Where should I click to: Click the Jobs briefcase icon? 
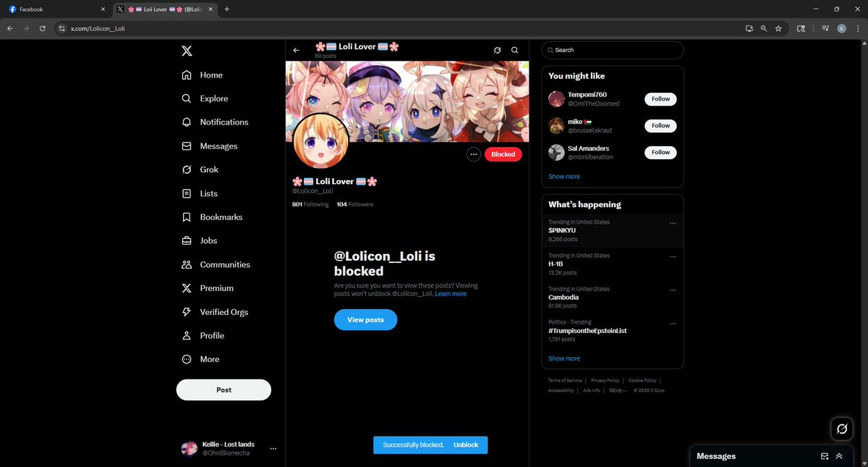tap(187, 240)
